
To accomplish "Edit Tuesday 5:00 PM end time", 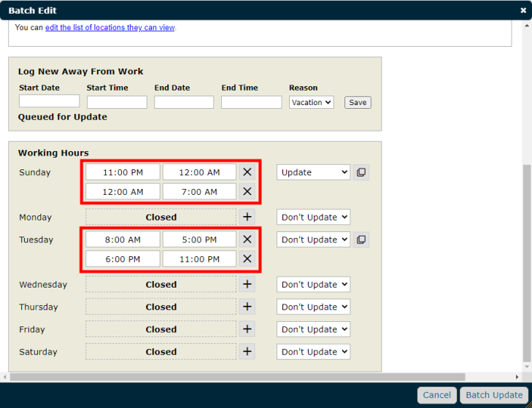I will (199, 239).
